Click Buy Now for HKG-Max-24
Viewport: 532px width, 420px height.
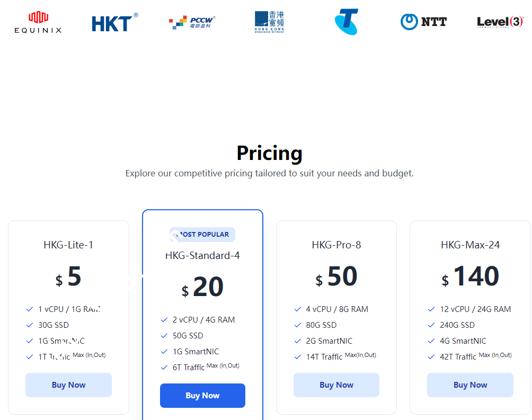470,385
